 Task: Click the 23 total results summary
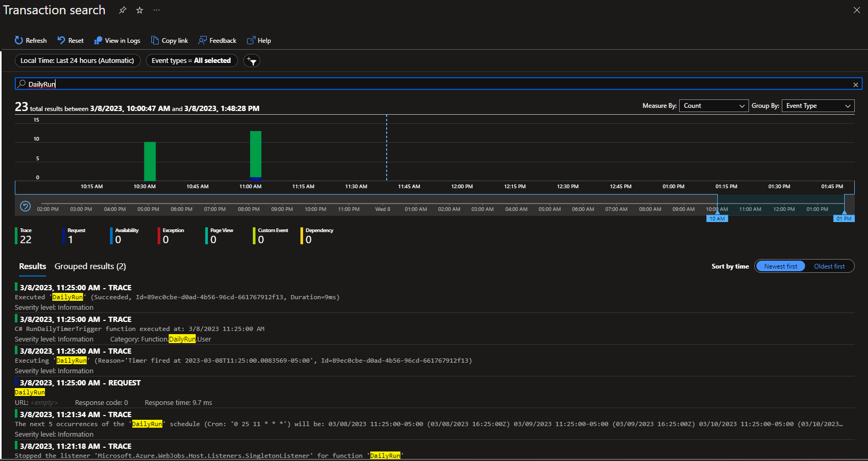pyautogui.click(x=137, y=107)
